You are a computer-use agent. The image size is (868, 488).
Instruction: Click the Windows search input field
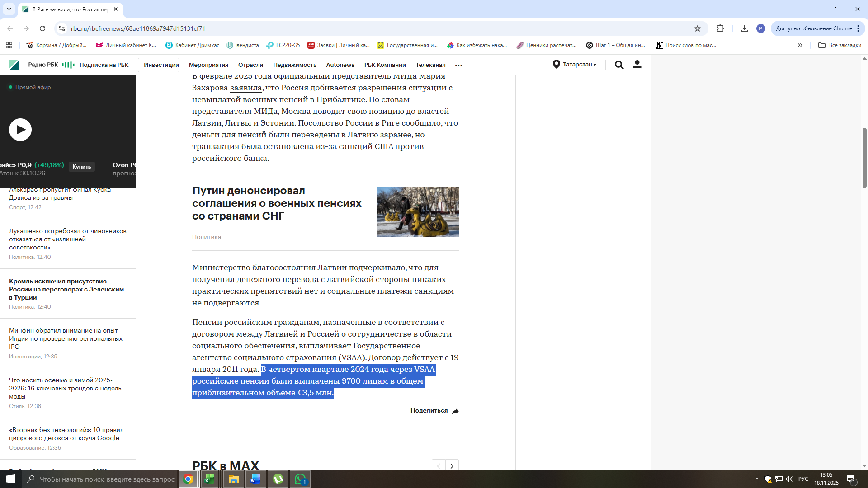(107, 479)
